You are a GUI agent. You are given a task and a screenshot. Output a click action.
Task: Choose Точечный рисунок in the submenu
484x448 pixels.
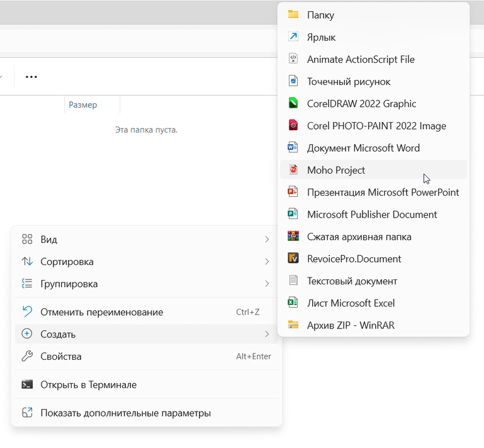373,81
